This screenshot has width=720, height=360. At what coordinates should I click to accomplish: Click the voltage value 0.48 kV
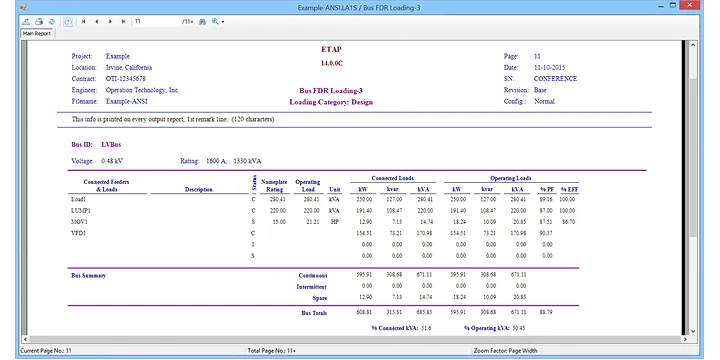[x=112, y=161]
